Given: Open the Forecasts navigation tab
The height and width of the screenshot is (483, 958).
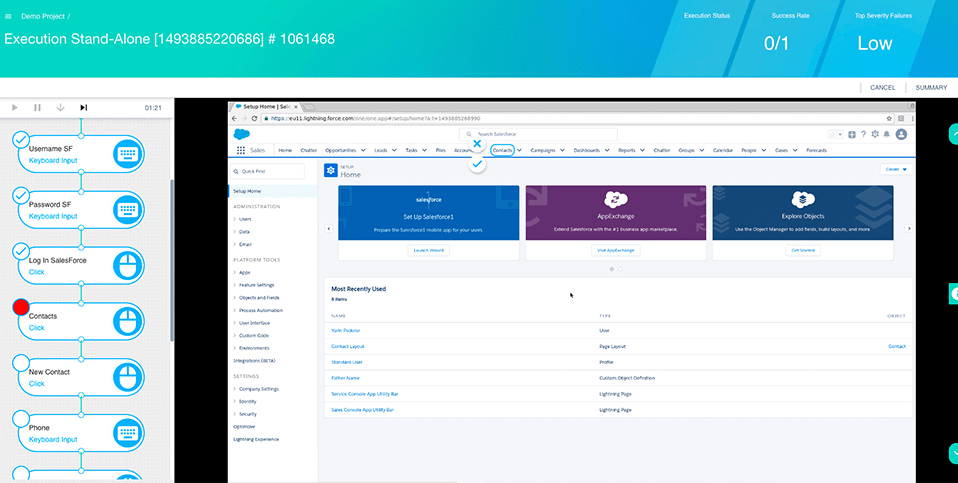Looking at the screenshot, I should pos(816,150).
